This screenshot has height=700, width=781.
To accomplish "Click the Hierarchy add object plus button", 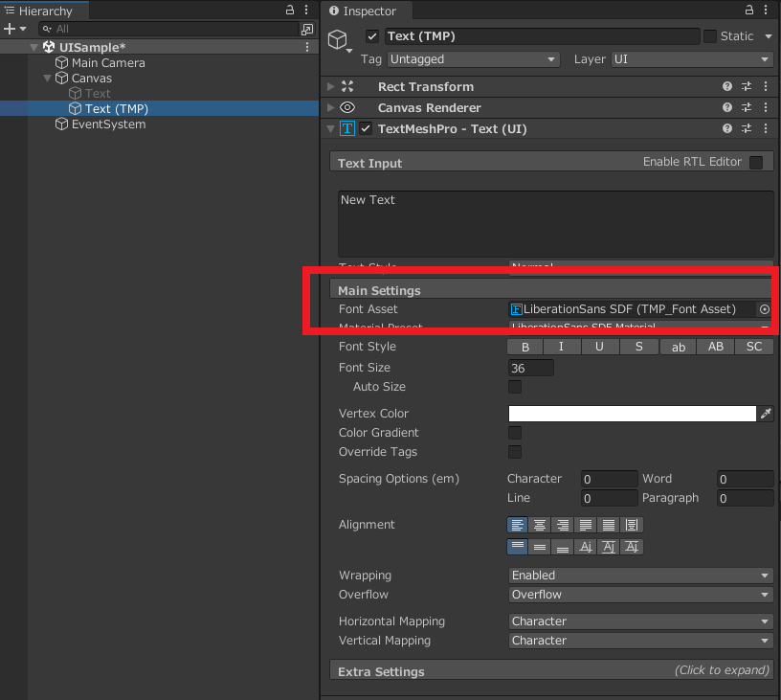I will pyautogui.click(x=10, y=29).
